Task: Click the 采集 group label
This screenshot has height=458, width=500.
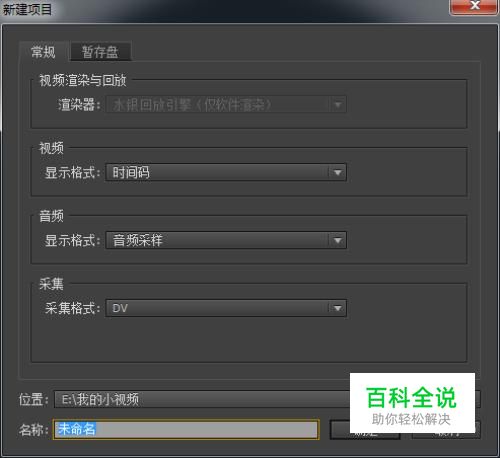Action: [51, 284]
